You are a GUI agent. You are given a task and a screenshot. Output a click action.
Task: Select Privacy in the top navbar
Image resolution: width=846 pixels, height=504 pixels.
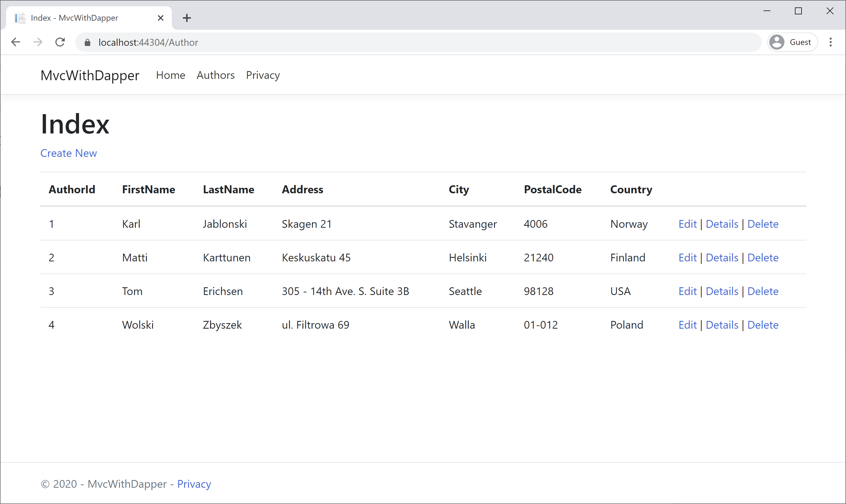tap(263, 75)
